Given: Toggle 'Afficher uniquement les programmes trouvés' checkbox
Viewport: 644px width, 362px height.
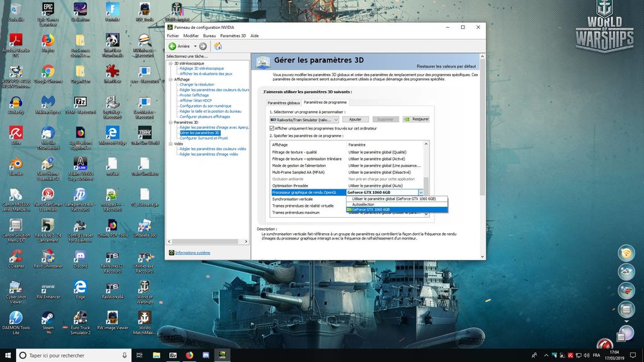Looking at the screenshot, I should point(272,128).
